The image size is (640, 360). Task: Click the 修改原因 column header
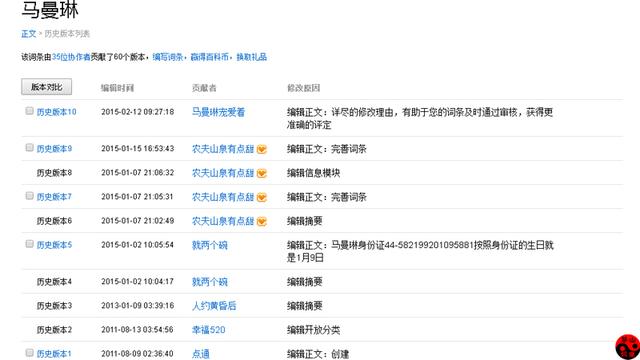(x=304, y=88)
